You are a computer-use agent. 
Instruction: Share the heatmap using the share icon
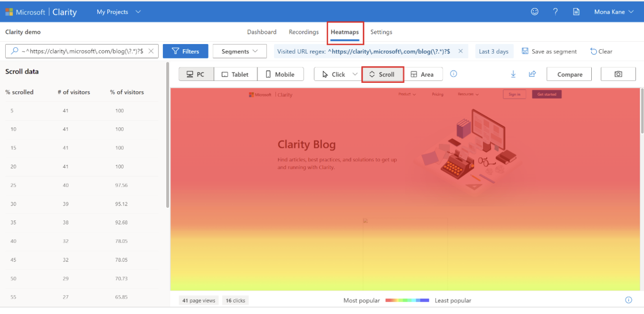[x=532, y=74]
